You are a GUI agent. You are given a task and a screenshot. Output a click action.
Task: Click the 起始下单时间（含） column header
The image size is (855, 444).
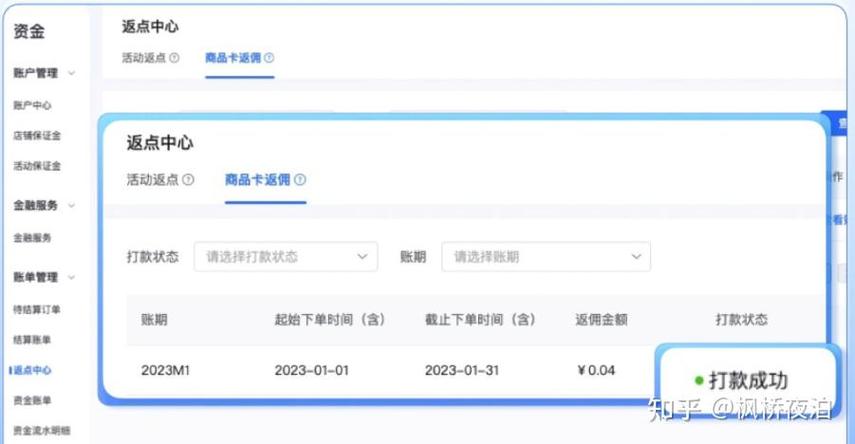330,320
